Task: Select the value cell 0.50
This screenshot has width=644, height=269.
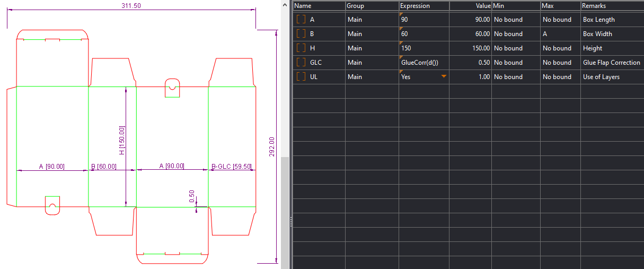Action: pyautogui.click(x=470, y=63)
